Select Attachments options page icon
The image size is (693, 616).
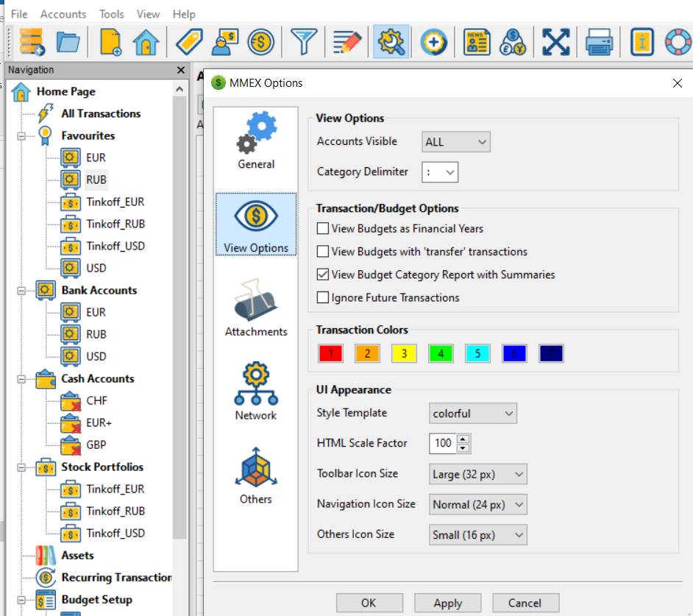click(x=256, y=308)
